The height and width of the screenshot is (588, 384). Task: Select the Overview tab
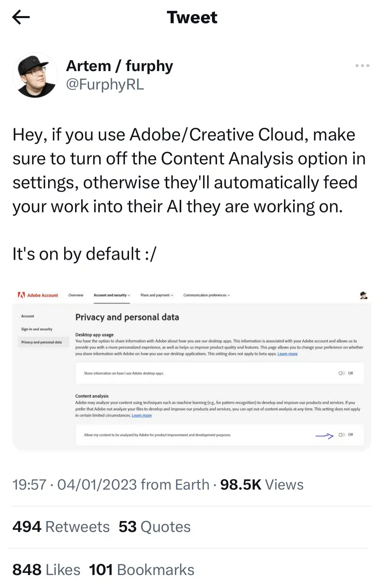click(x=76, y=295)
